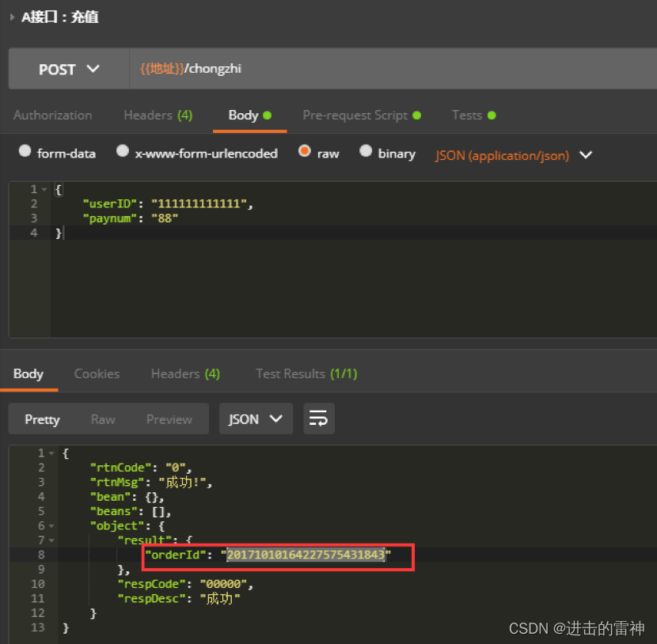The height and width of the screenshot is (644, 657).
Task: Open the Test Results (1/1) tab
Action: (306, 373)
